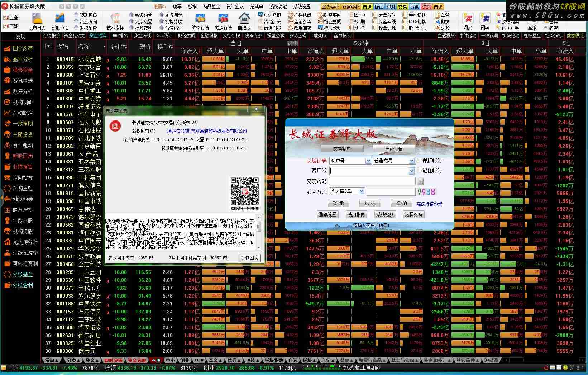588x375 pixels.
Task: Open 融资融券 in the left sidebar
Action: tap(18, 199)
